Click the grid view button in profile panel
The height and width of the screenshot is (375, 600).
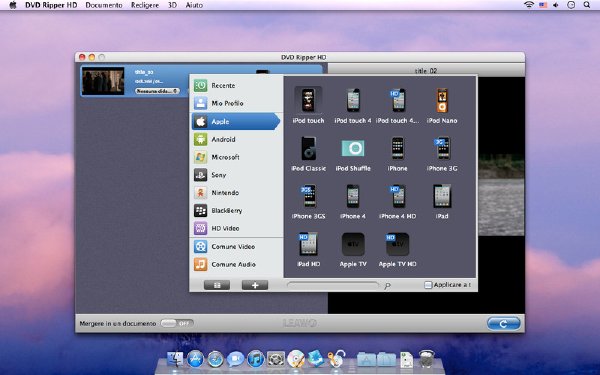pyautogui.click(x=217, y=285)
